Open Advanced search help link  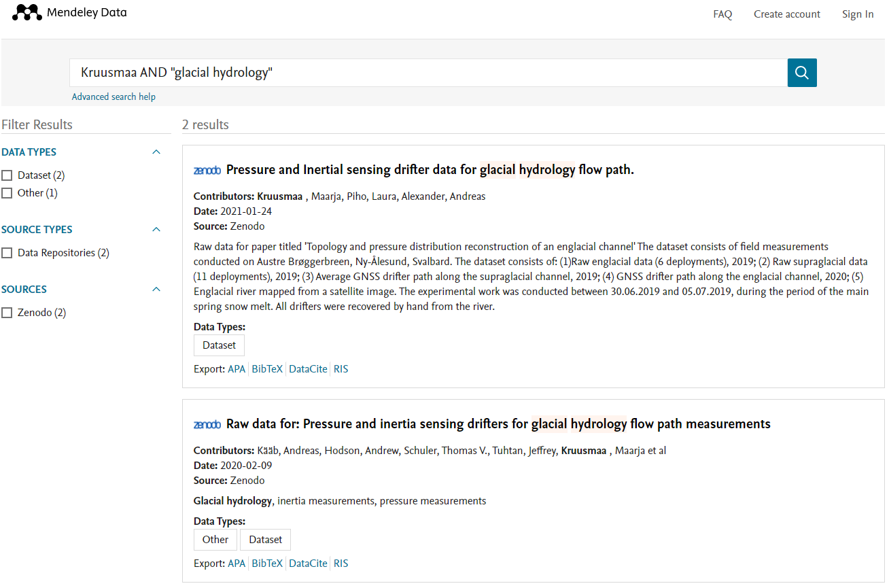(114, 97)
